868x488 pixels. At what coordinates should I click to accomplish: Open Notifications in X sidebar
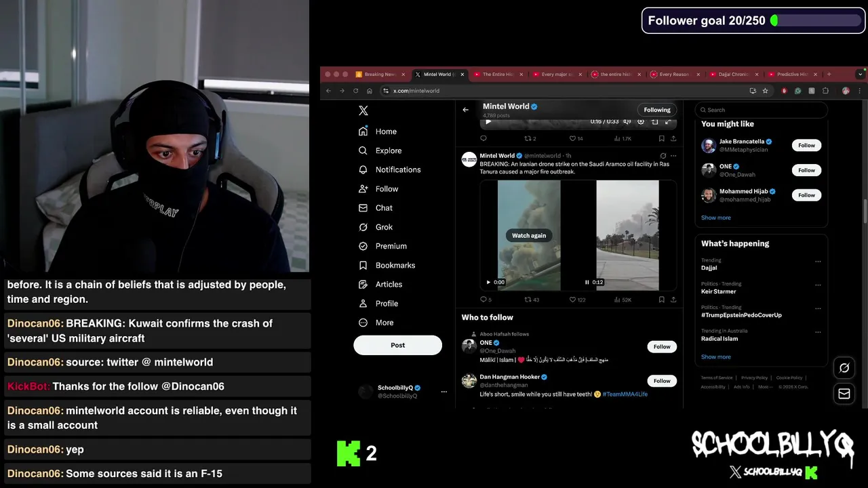pyautogui.click(x=389, y=169)
